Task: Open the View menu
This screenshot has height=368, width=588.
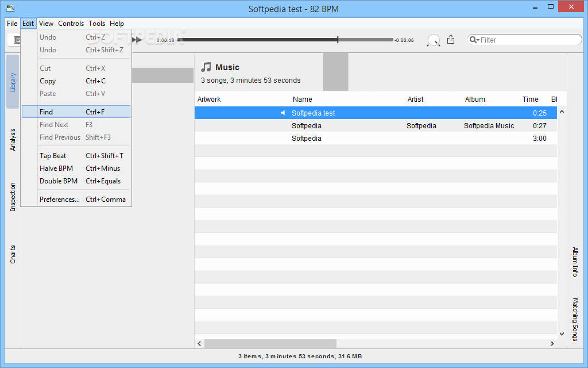Action: (46, 23)
